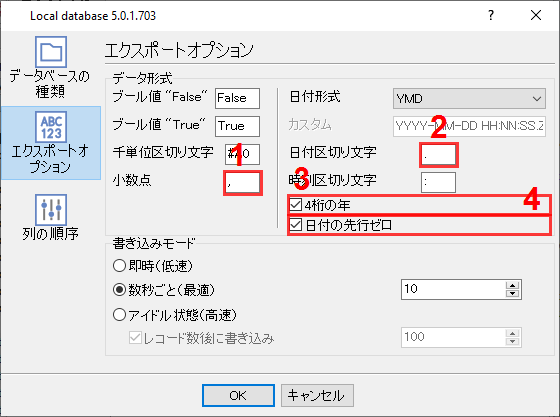The image size is (560, 417).
Task: Open the データベースの種類 folder icon page
Action: point(51,52)
